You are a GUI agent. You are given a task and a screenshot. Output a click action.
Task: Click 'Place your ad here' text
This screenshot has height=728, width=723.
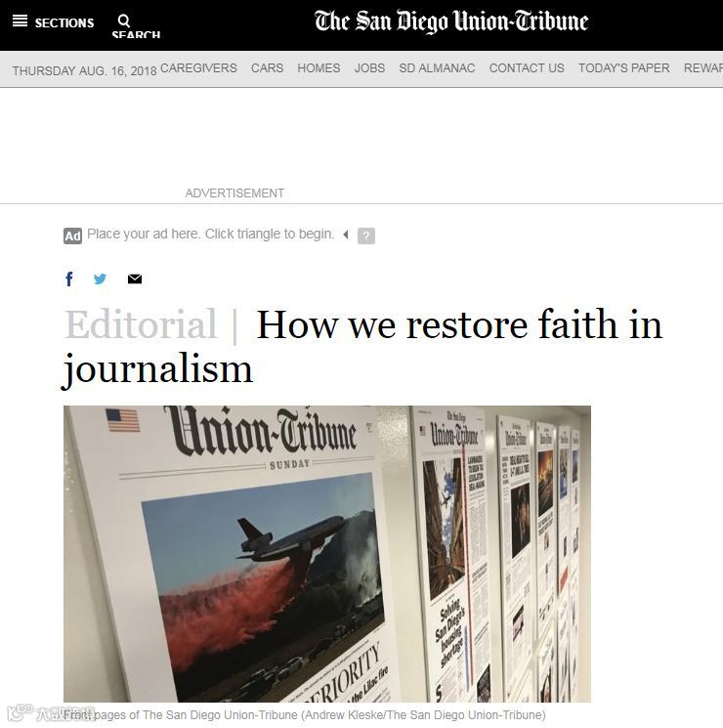pyautogui.click(x=210, y=234)
